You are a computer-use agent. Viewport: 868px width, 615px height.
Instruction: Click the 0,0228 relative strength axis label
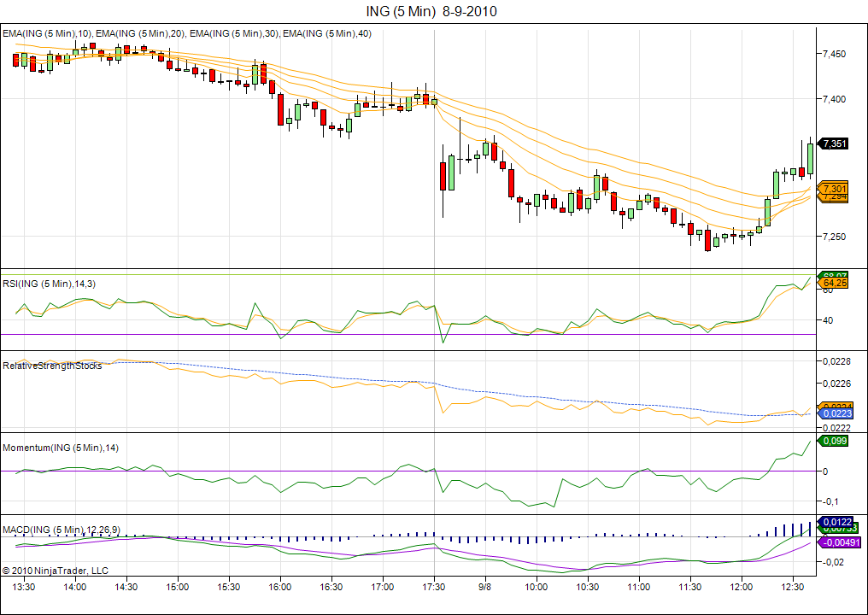(x=836, y=361)
